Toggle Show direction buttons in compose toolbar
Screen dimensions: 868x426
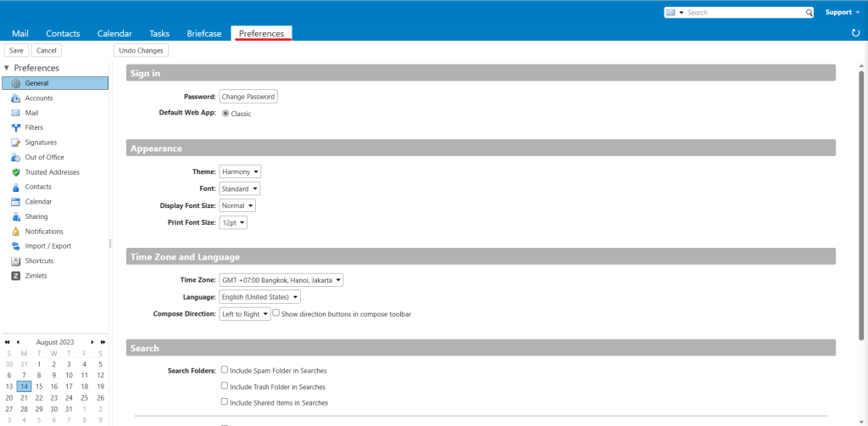(x=276, y=313)
